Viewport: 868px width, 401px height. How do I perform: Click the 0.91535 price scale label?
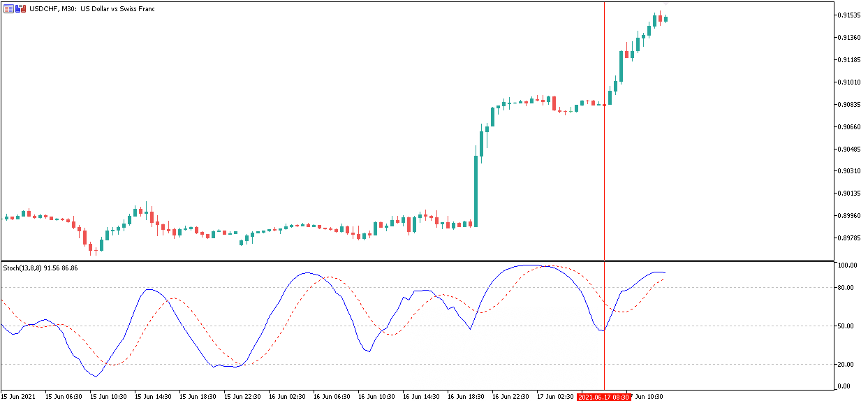pyautogui.click(x=852, y=15)
